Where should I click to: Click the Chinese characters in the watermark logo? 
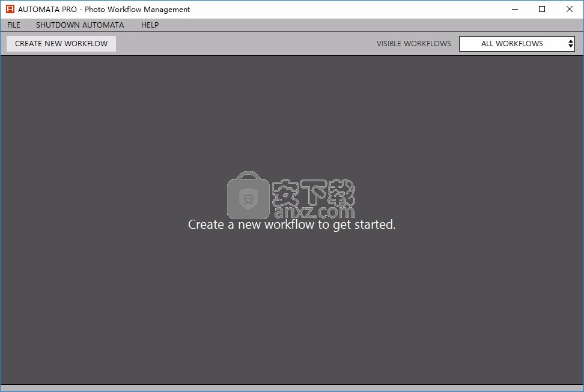[314, 192]
